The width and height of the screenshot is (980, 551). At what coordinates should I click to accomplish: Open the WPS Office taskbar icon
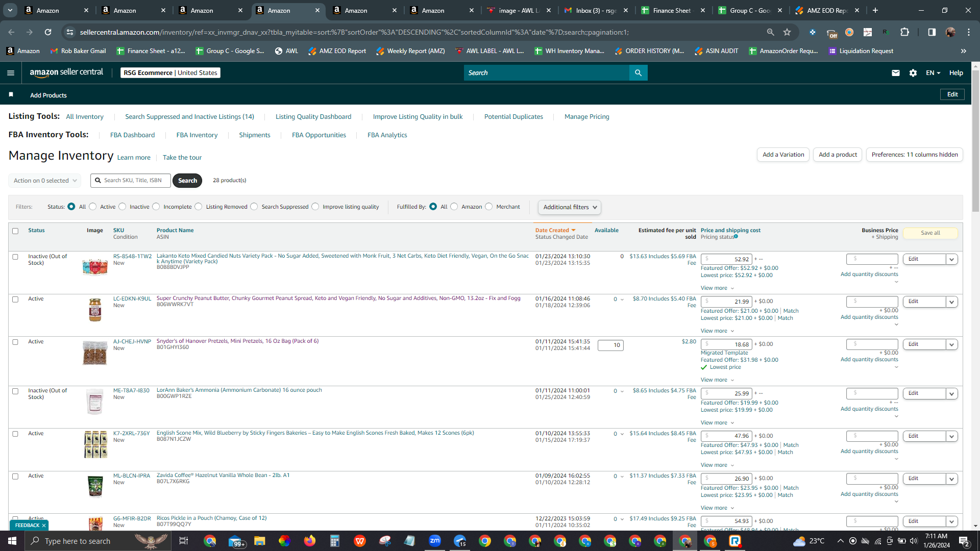pyautogui.click(x=360, y=541)
